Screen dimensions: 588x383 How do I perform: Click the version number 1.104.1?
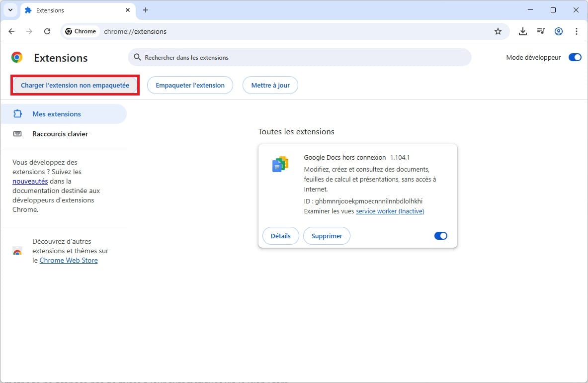click(x=400, y=158)
